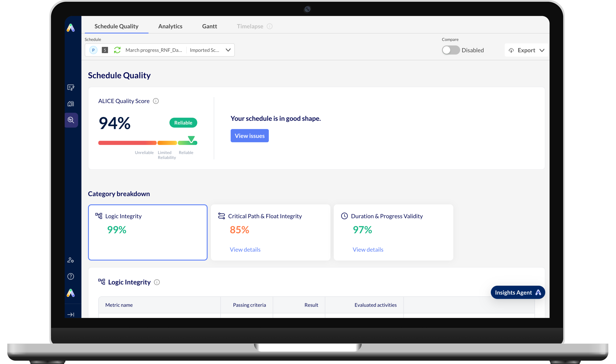Click the View issues button

[250, 136]
